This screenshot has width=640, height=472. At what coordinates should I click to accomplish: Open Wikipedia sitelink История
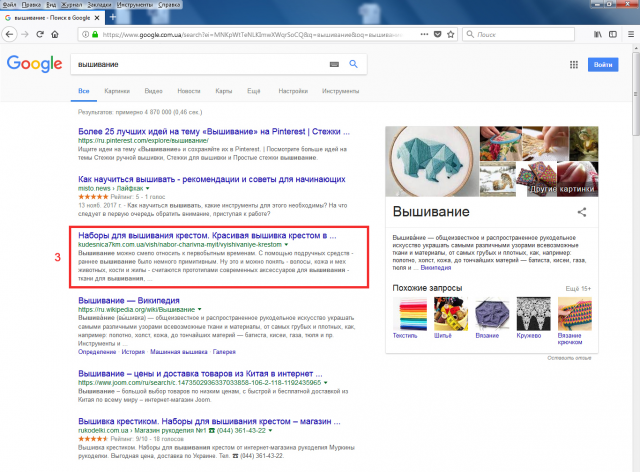(133, 352)
